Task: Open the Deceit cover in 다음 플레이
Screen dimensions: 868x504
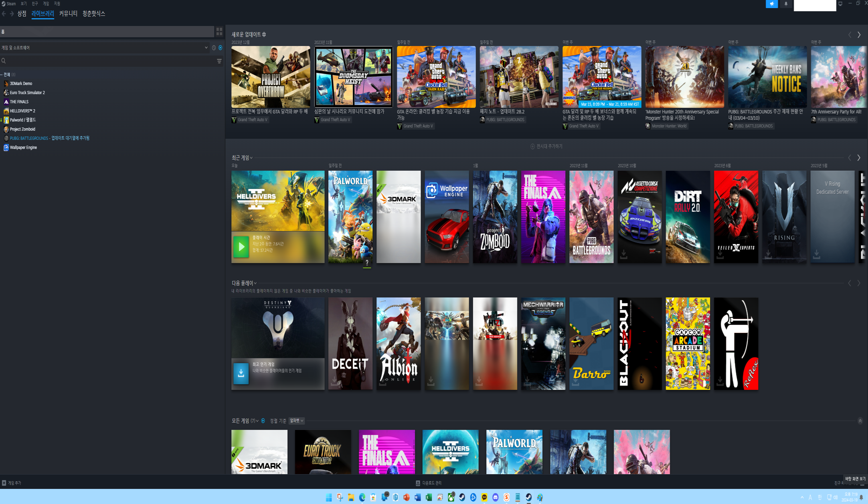Action: point(350,343)
